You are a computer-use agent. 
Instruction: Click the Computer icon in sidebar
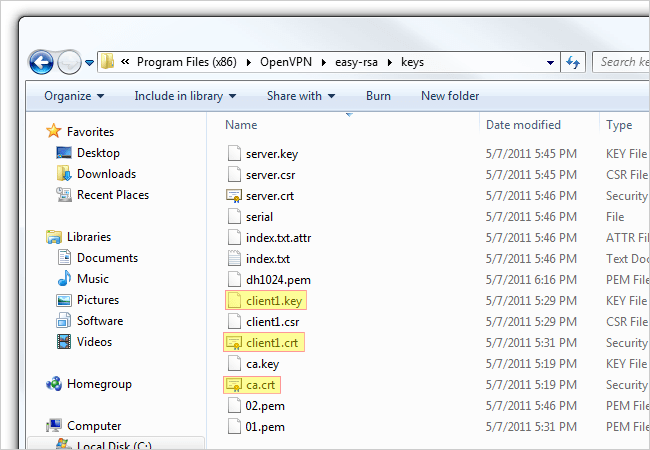coord(54,425)
